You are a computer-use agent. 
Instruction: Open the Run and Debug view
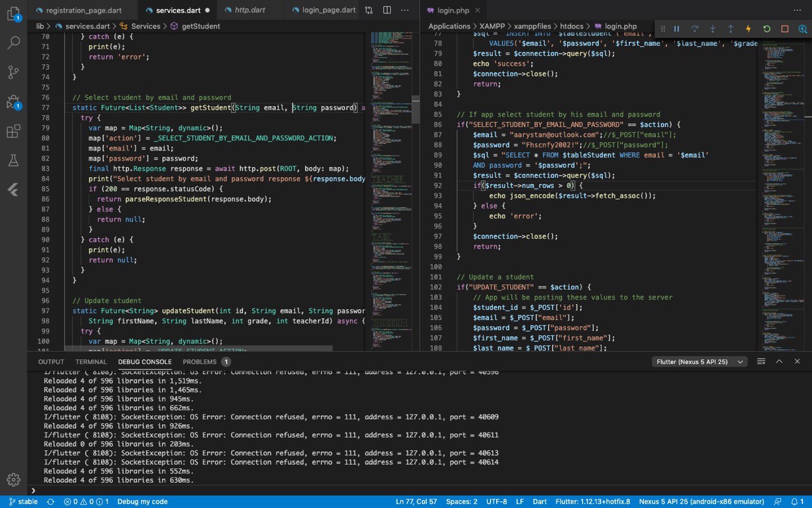click(x=13, y=102)
